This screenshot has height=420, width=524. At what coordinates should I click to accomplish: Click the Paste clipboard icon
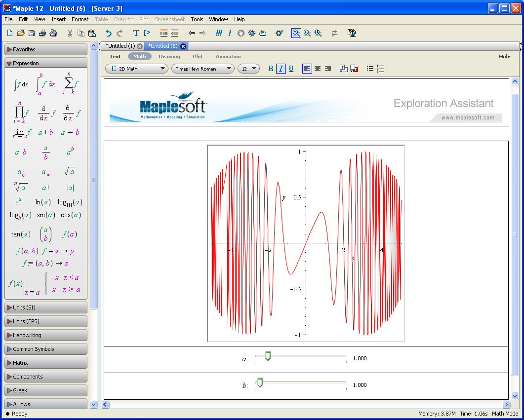(92, 33)
